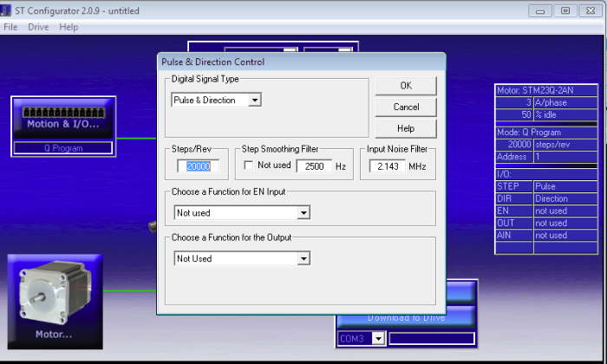Enable the Step Smoothing 'Not used' checkbox
The width and height of the screenshot is (607, 364).
250,166
